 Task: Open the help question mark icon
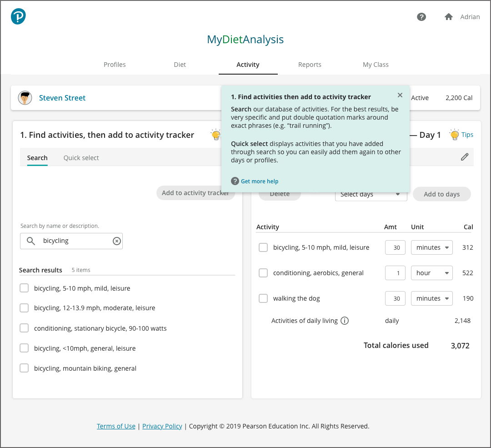(421, 17)
